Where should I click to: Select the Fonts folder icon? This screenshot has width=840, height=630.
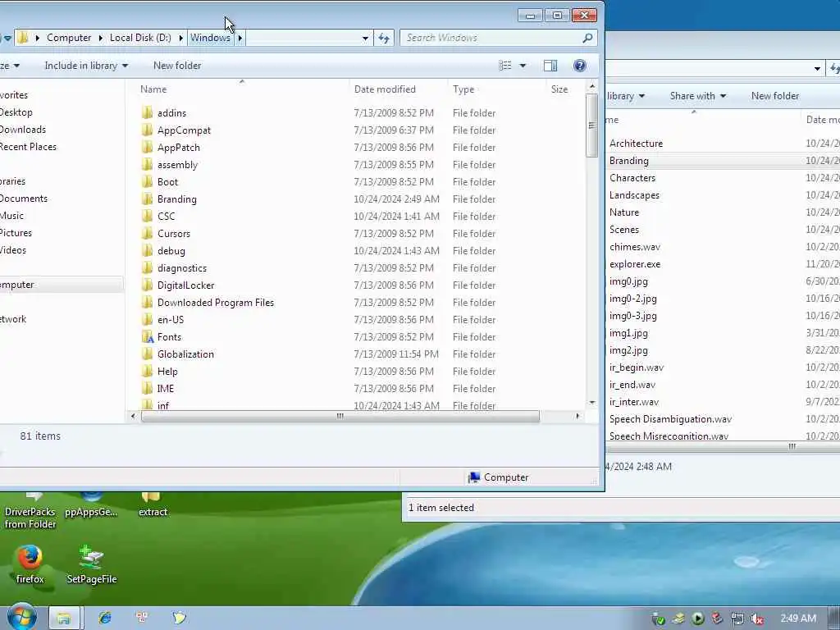coord(148,337)
